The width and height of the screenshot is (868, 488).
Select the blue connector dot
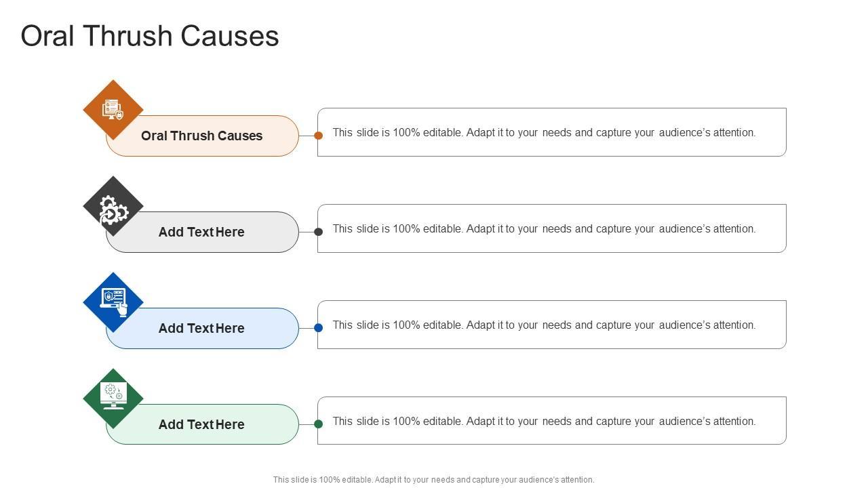coord(318,328)
